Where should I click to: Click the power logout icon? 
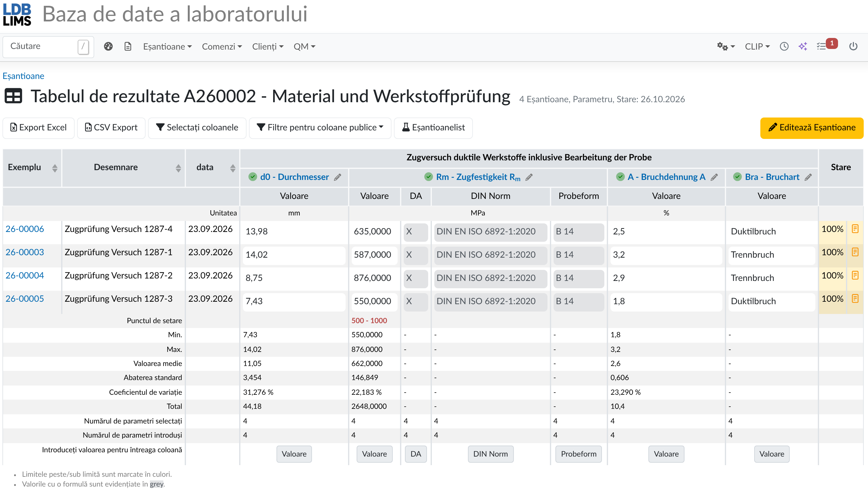pyautogui.click(x=853, y=47)
